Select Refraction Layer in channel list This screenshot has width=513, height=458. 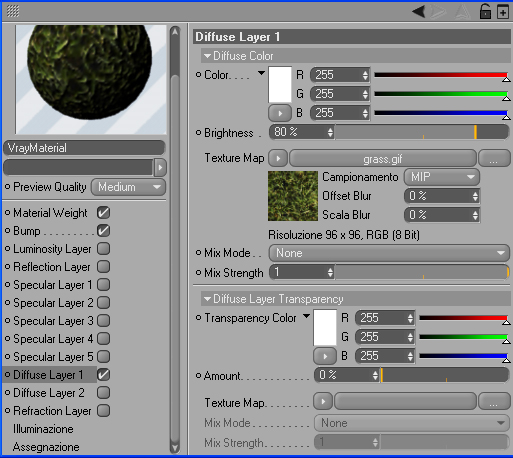coord(52,411)
